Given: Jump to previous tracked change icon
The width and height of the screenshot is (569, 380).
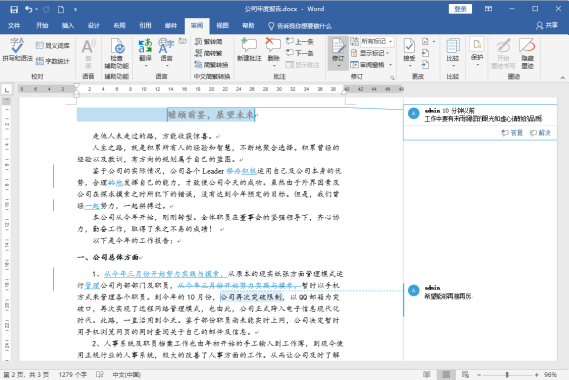Looking at the screenshot, I should pyautogui.click(x=426, y=53).
